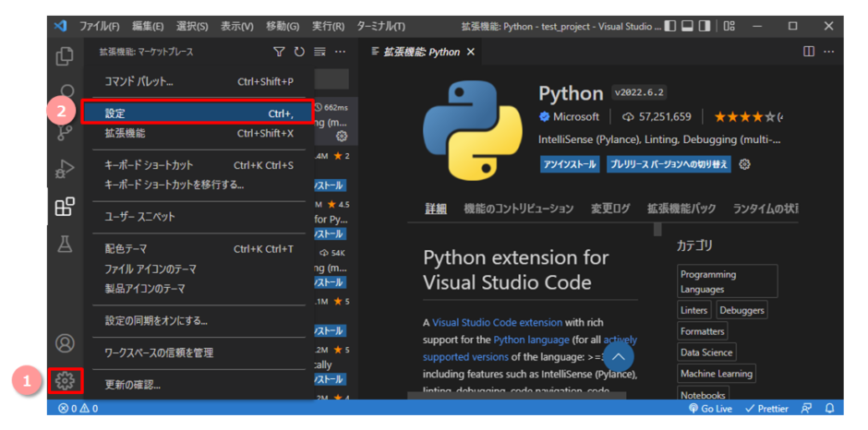Viewport: 868px width, 430px height.
Task: Open marketplace views more actions ellipsis
Action: click(x=340, y=52)
